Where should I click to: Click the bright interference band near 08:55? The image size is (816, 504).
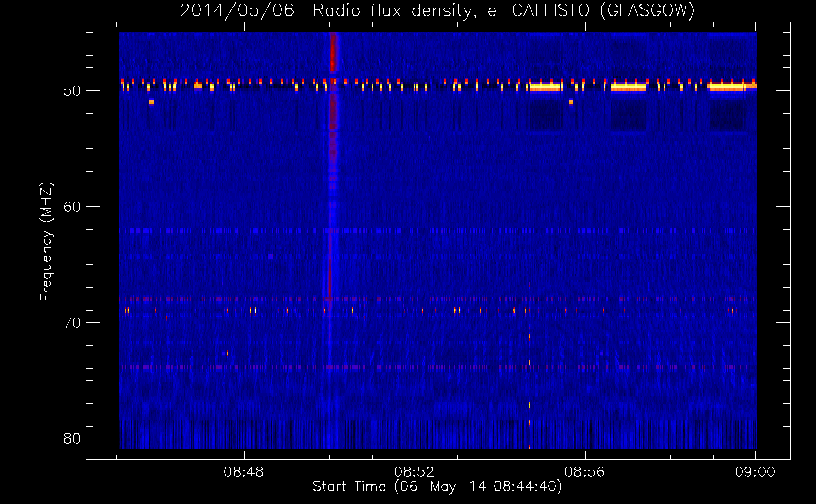[x=546, y=87]
